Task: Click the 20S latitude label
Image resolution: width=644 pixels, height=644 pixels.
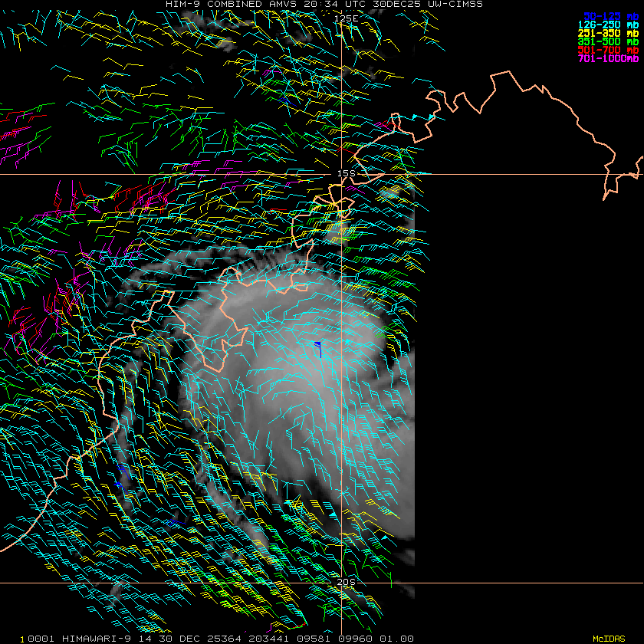Action: click(x=347, y=582)
